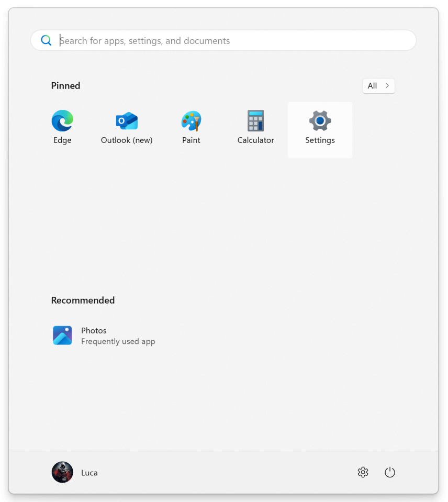Open the settings gear near the power button
Screen dimensions: 448x502
pyautogui.click(x=363, y=472)
